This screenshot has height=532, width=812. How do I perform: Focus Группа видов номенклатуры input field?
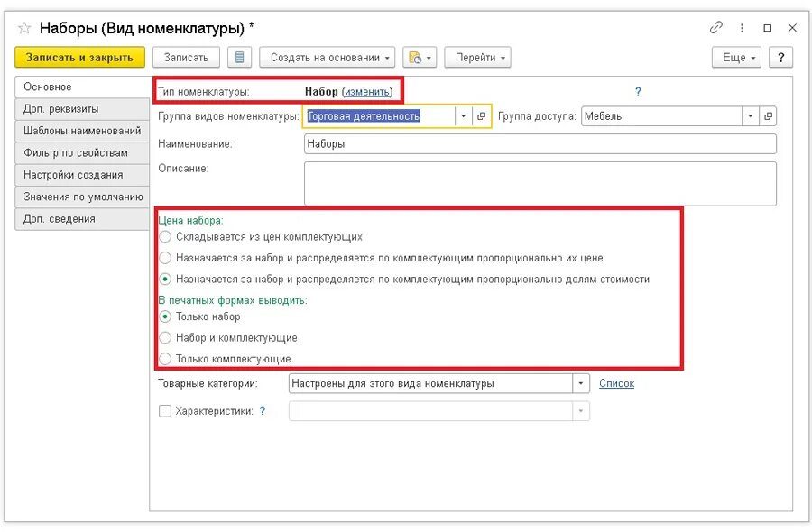tap(380, 116)
